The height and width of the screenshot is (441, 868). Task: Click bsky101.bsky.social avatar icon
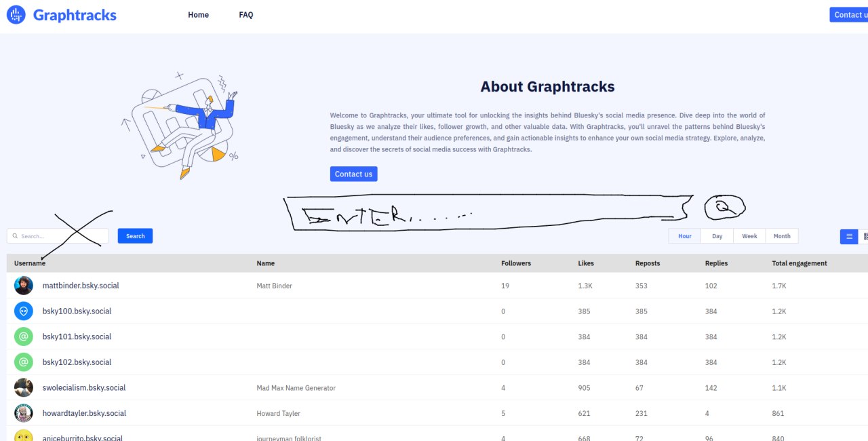pos(24,337)
